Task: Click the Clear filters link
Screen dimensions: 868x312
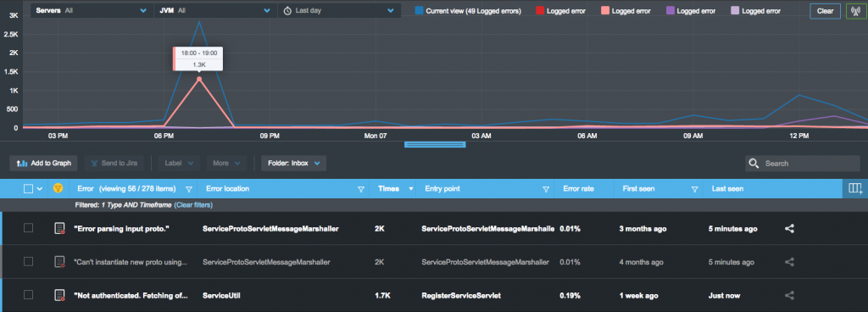Action: (193, 205)
